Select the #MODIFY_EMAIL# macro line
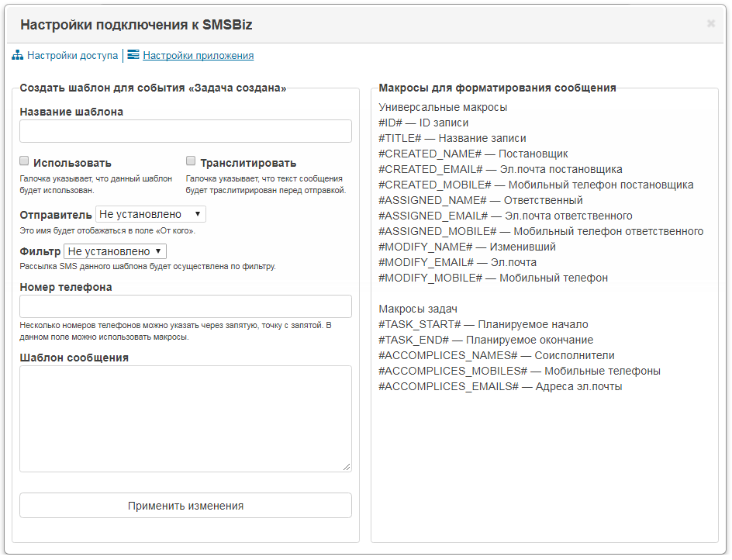This screenshot has width=732, height=560. pyautogui.click(x=457, y=262)
